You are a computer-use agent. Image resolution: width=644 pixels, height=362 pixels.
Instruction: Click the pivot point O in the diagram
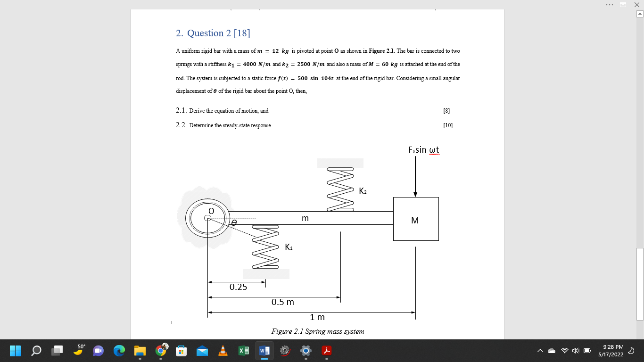click(207, 218)
